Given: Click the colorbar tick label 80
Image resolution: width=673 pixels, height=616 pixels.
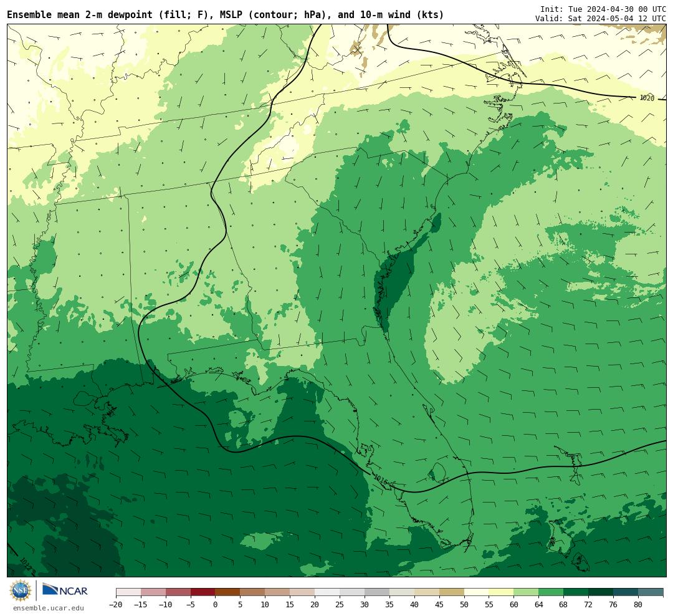Looking at the screenshot, I should [x=638, y=605].
